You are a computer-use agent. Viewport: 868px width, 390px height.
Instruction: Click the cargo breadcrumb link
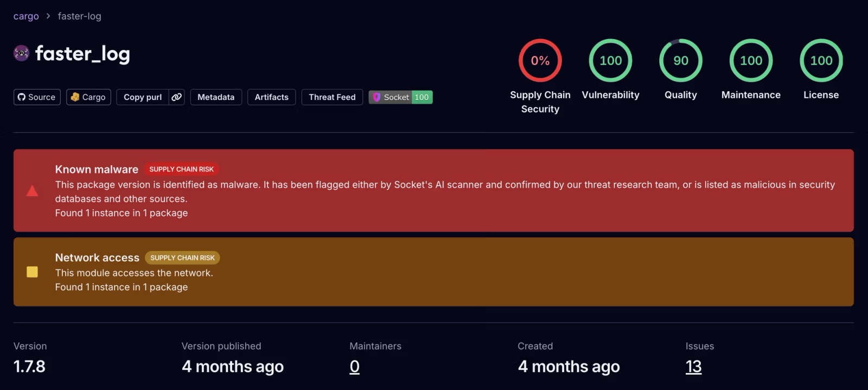(26, 16)
